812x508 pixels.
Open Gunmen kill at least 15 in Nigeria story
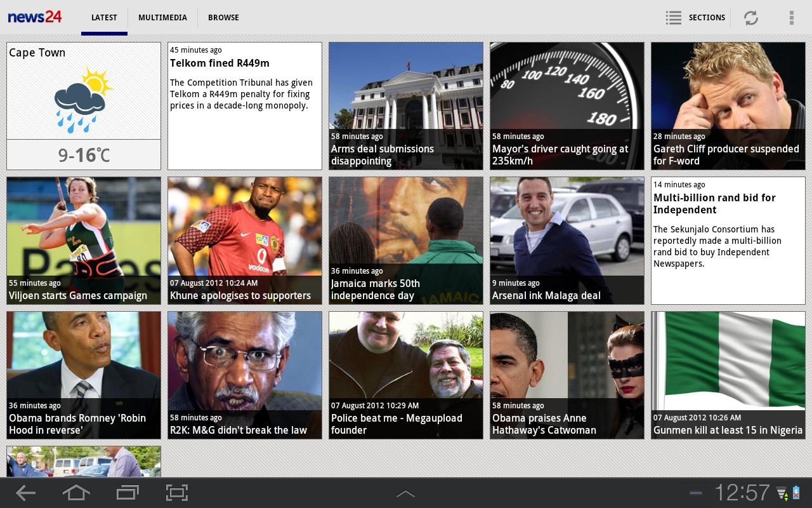pyautogui.click(x=728, y=375)
